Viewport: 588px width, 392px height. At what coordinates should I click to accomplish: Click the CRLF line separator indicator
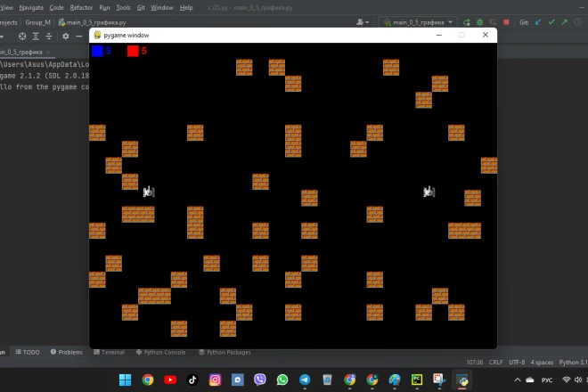pos(495,363)
